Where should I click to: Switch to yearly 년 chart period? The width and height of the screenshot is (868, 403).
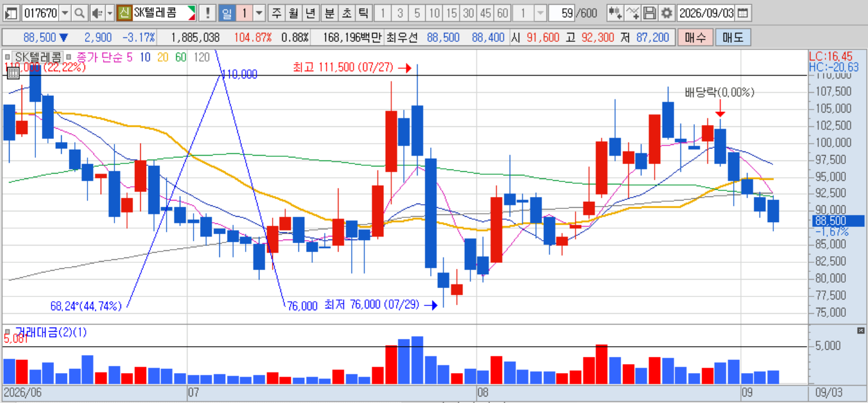click(310, 13)
